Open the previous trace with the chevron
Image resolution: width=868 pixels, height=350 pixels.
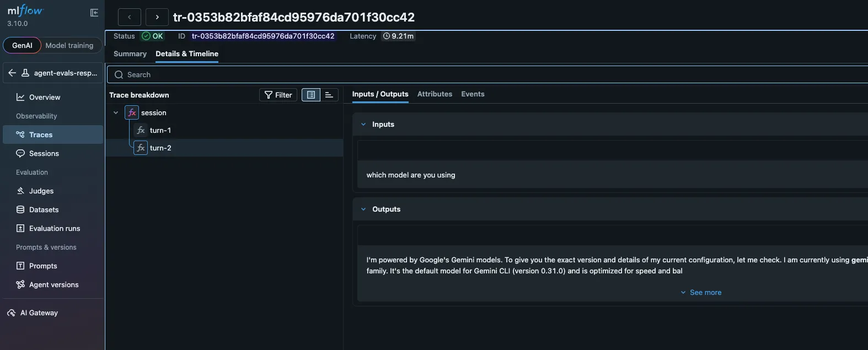(x=130, y=17)
